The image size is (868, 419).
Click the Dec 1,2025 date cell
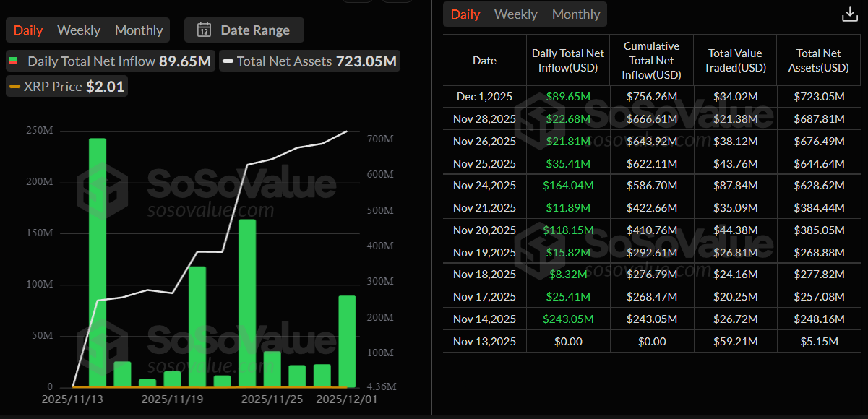point(483,96)
